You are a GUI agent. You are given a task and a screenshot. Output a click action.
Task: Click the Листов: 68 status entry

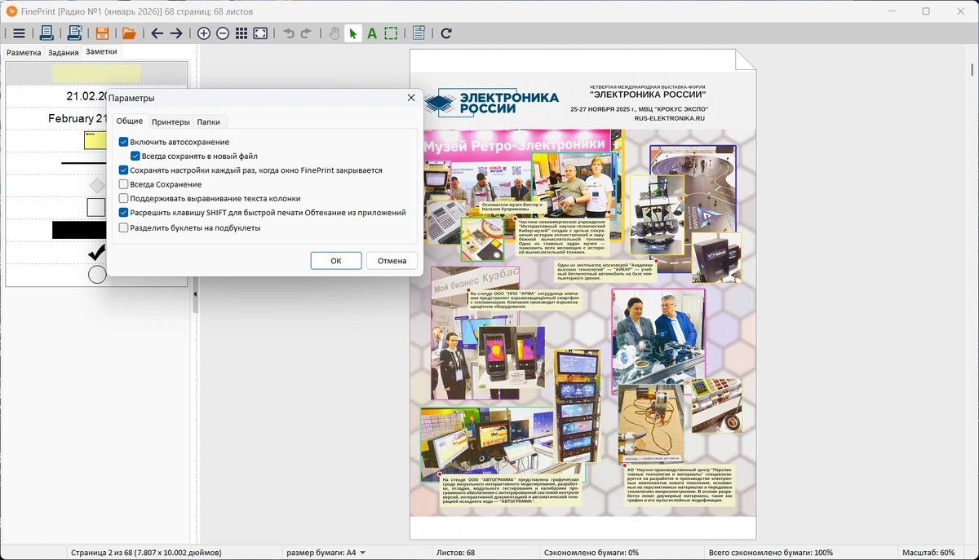(x=456, y=553)
